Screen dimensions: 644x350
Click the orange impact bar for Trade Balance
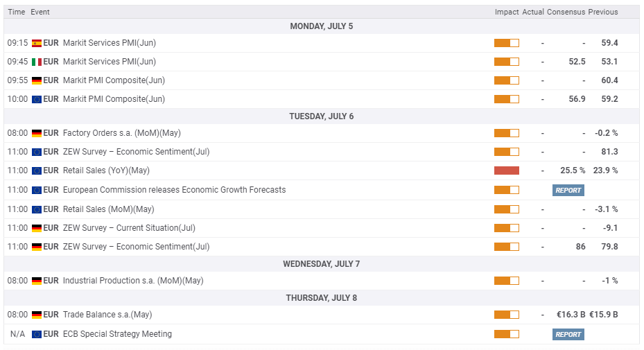point(506,315)
